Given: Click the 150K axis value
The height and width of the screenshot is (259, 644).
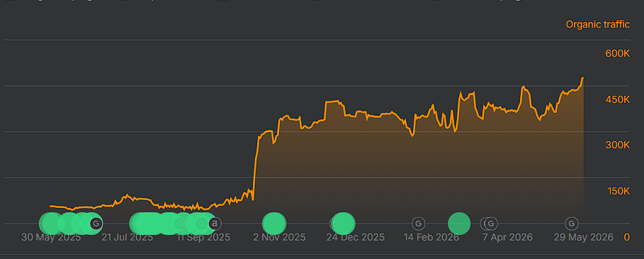Looking at the screenshot, I should 618,191.
